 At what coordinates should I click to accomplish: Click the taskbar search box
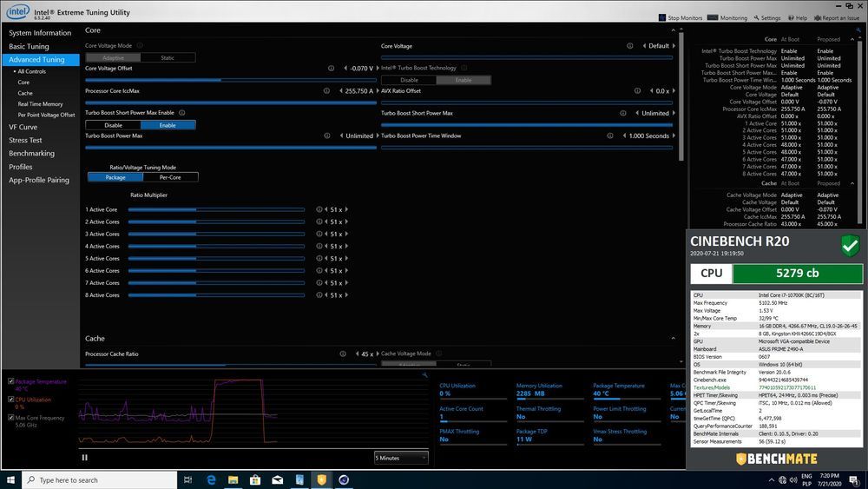[100, 480]
